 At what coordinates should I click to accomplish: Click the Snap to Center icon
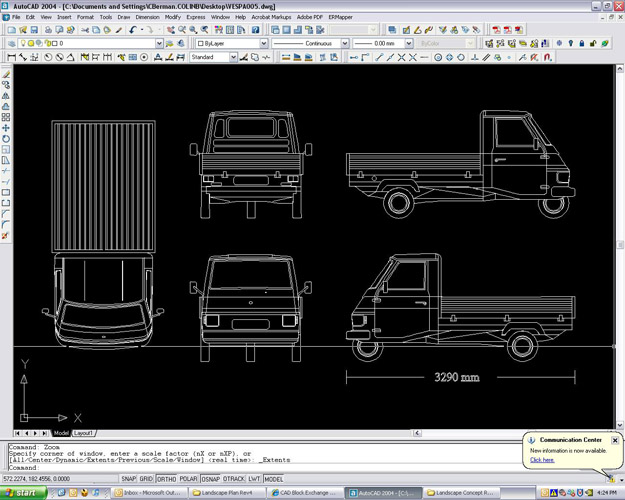pyautogui.click(x=438, y=57)
